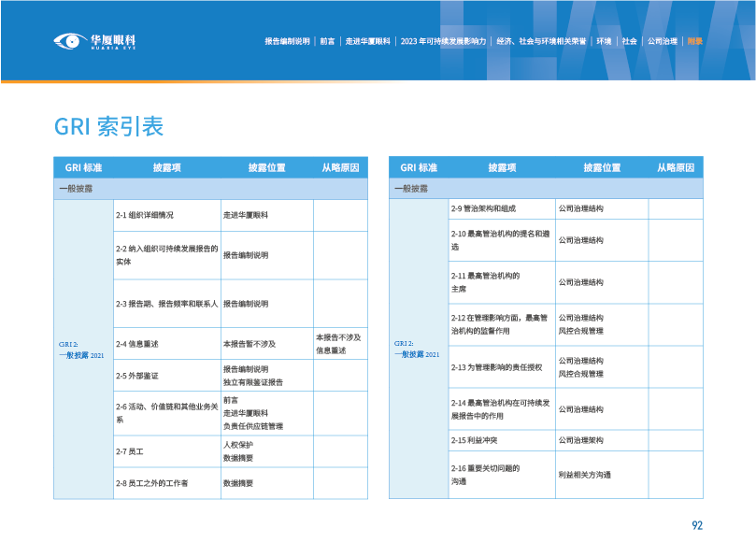756x557 pixels.
Task: Go to the 前言 section
Action: (328, 41)
